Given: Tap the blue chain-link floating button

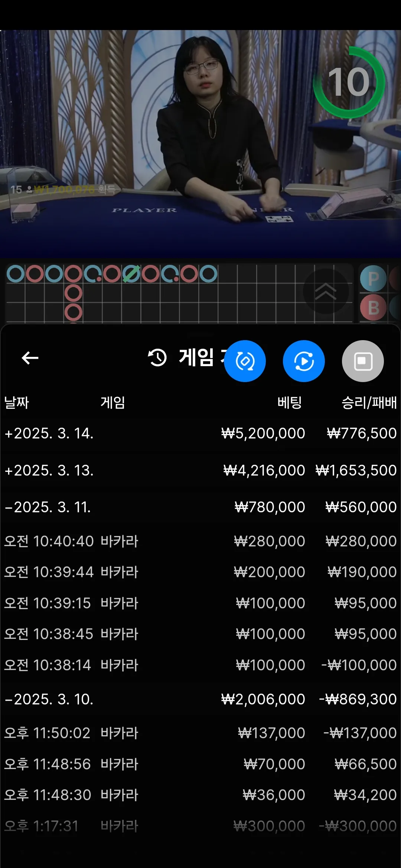Looking at the screenshot, I should point(245,361).
